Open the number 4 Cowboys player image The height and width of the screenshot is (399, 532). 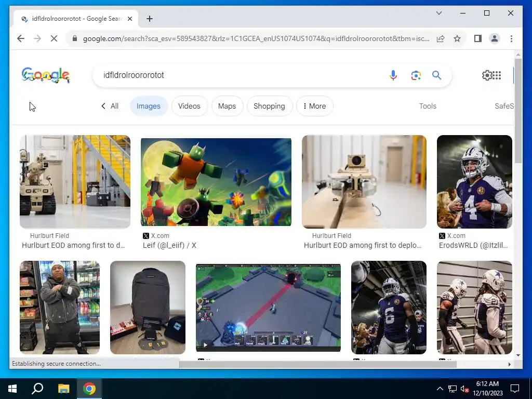pyautogui.click(x=474, y=181)
